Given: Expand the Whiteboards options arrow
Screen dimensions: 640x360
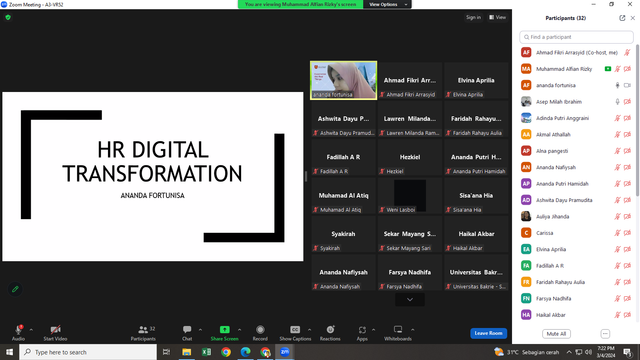Looking at the screenshot, I should pos(413,329).
